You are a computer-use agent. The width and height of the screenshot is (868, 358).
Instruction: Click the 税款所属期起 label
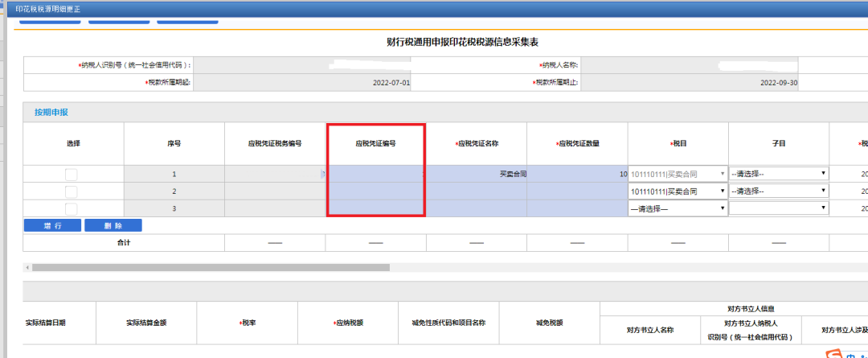pyautogui.click(x=167, y=83)
